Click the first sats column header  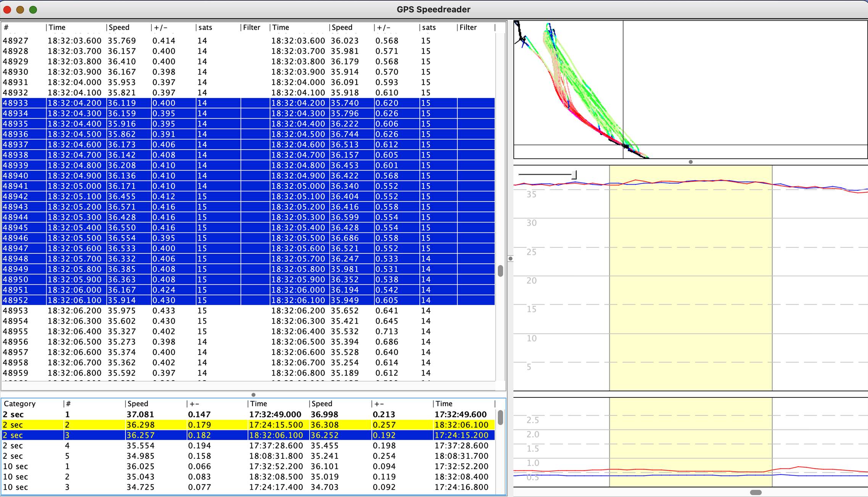[205, 27]
